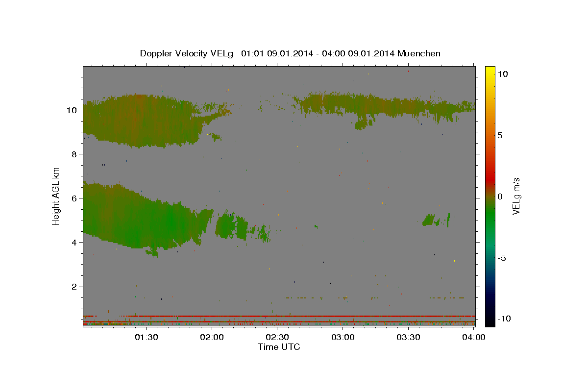
Task: Click the 'VELg m/s' colorbar label
Action: (516, 196)
